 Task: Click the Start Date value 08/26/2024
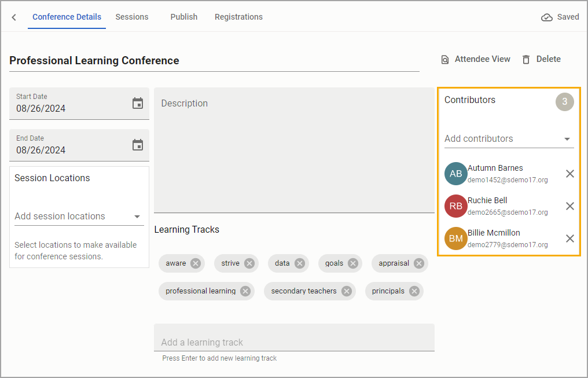(41, 108)
